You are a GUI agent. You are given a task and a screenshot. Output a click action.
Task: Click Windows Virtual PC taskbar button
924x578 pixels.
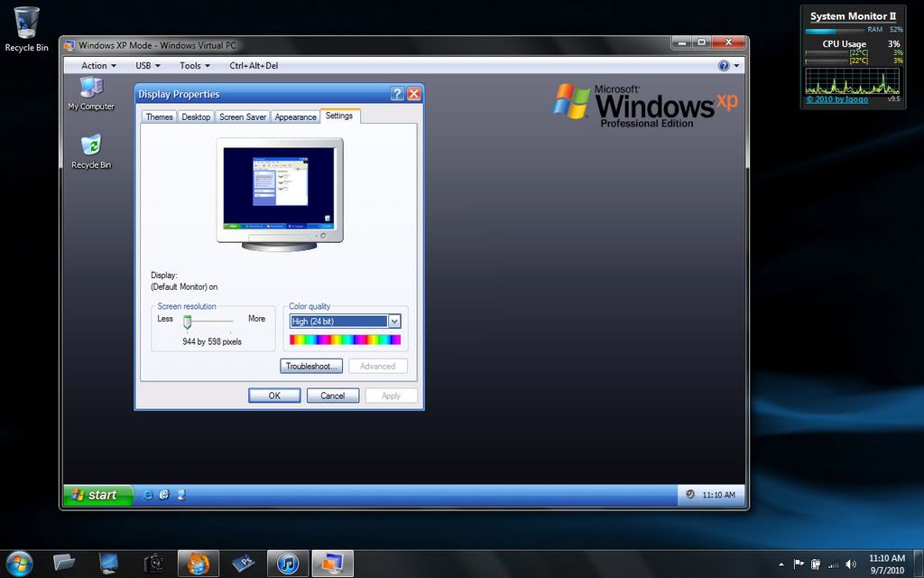click(332, 564)
